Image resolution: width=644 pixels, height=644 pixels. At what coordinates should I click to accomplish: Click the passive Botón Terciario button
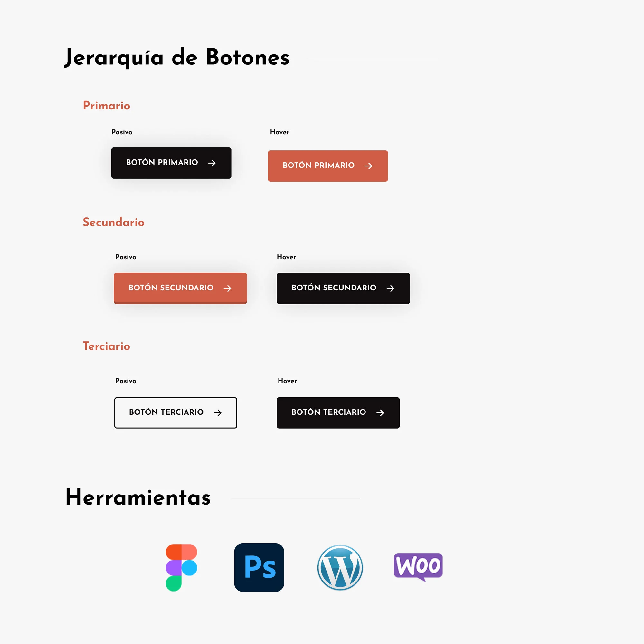tap(175, 412)
